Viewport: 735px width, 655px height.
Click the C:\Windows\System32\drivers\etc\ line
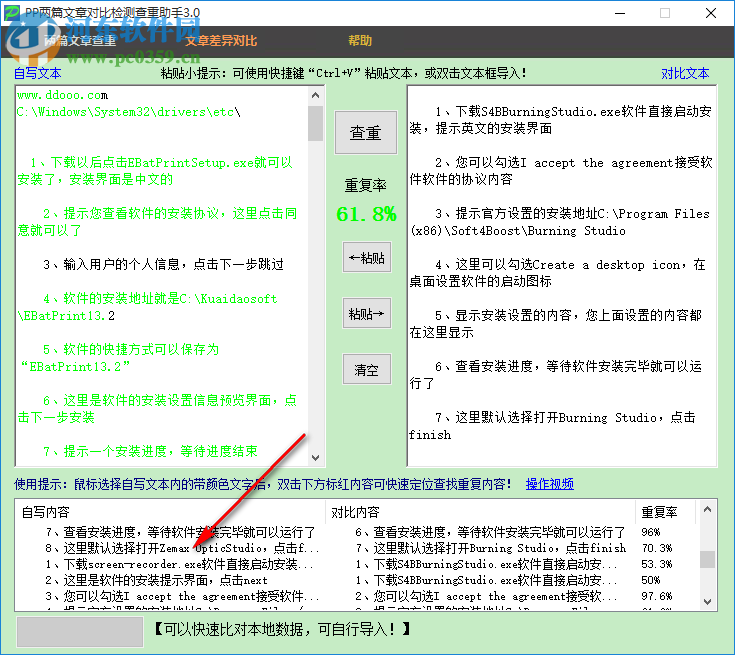(128, 112)
